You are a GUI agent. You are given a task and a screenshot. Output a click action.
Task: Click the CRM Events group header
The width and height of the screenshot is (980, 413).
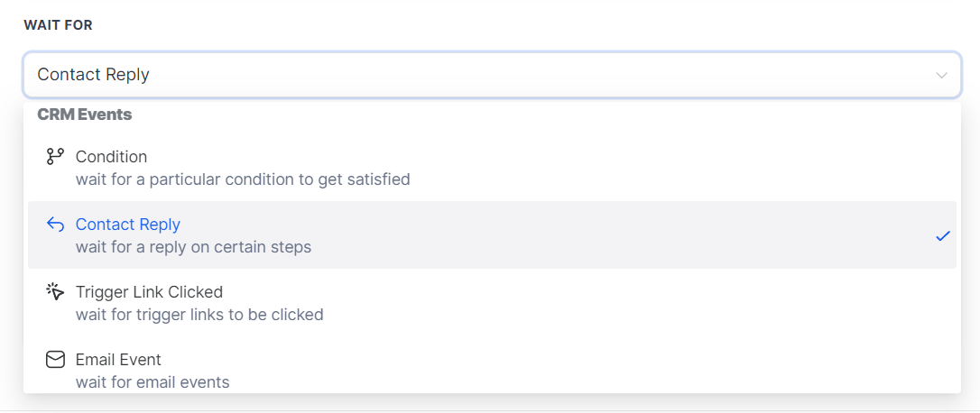pyautogui.click(x=85, y=115)
